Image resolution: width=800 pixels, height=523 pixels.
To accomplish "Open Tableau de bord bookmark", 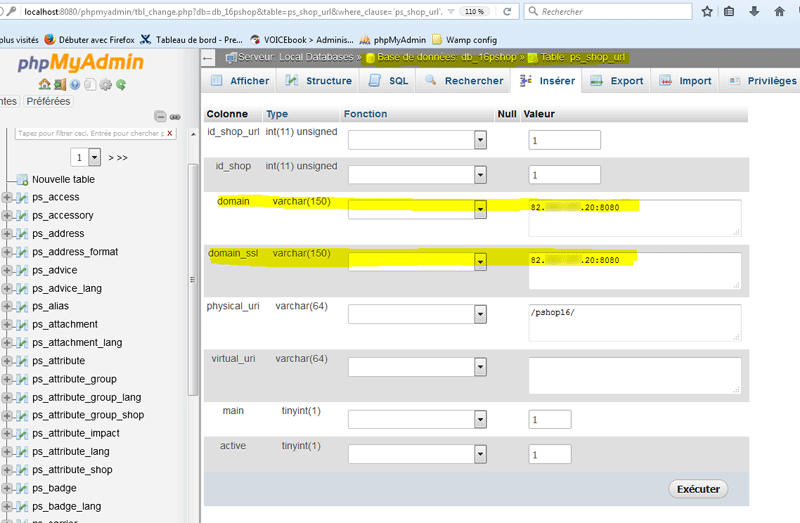I will pos(192,40).
